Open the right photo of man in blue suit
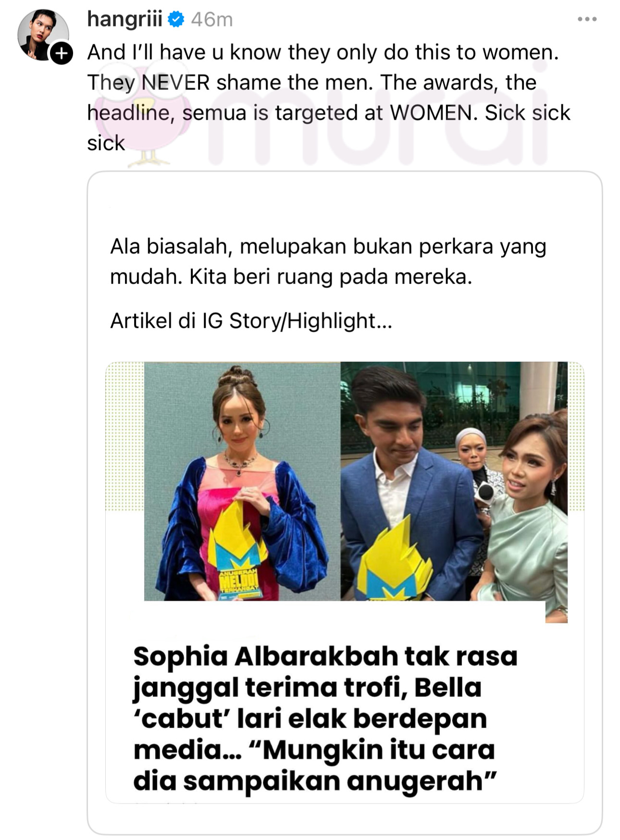 point(454,481)
